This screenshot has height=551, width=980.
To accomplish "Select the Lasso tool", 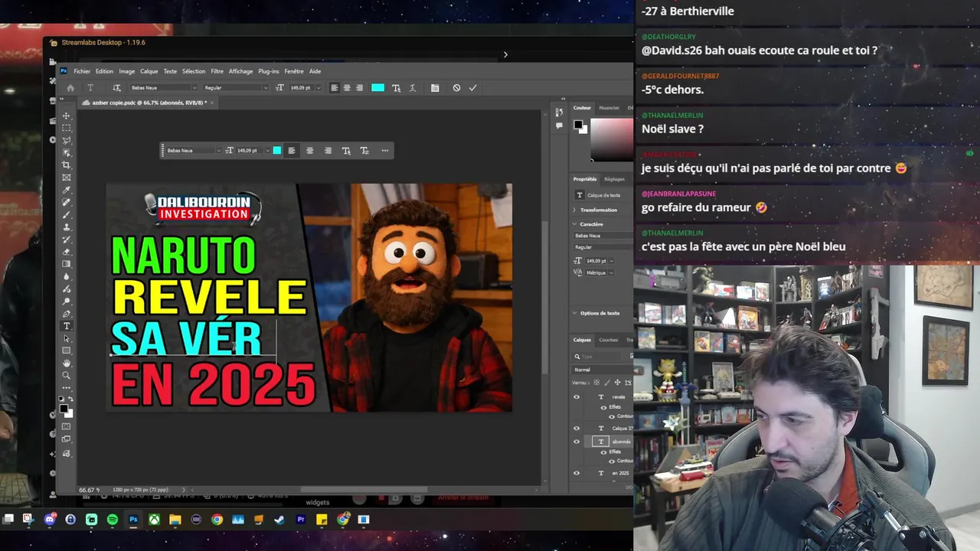I will click(67, 140).
